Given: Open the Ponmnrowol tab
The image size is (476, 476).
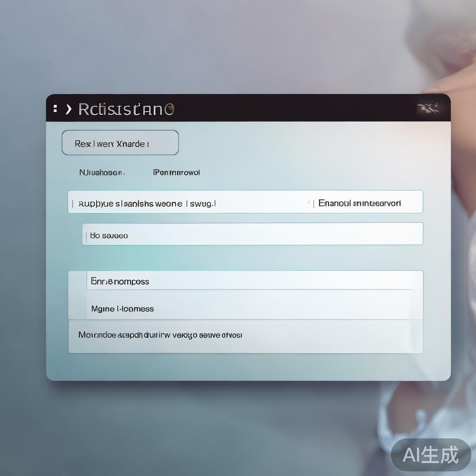Looking at the screenshot, I should [x=176, y=173].
